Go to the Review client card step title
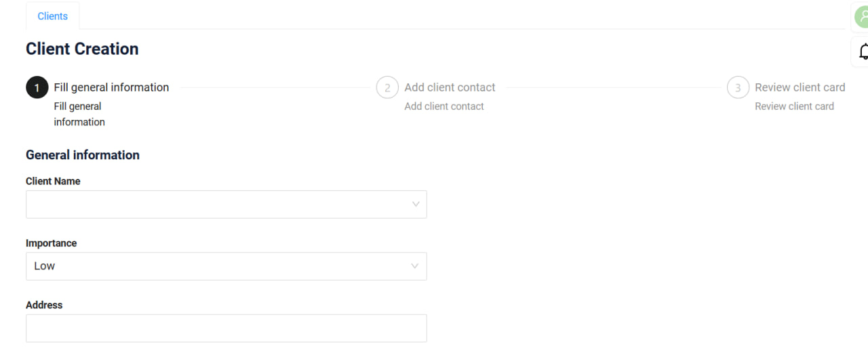Viewport: 868px width, 357px height. 800,87
